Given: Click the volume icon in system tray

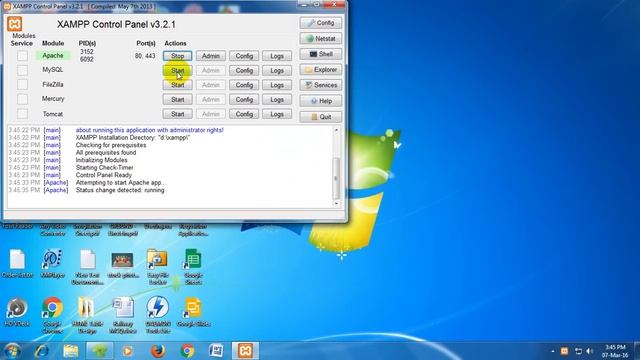Looking at the screenshot, I should click(589, 351).
